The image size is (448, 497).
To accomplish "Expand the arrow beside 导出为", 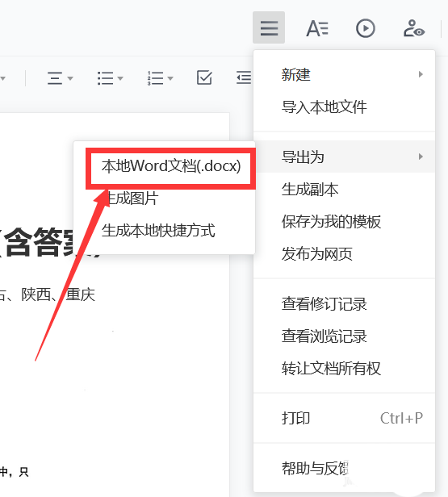I will coord(421,157).
